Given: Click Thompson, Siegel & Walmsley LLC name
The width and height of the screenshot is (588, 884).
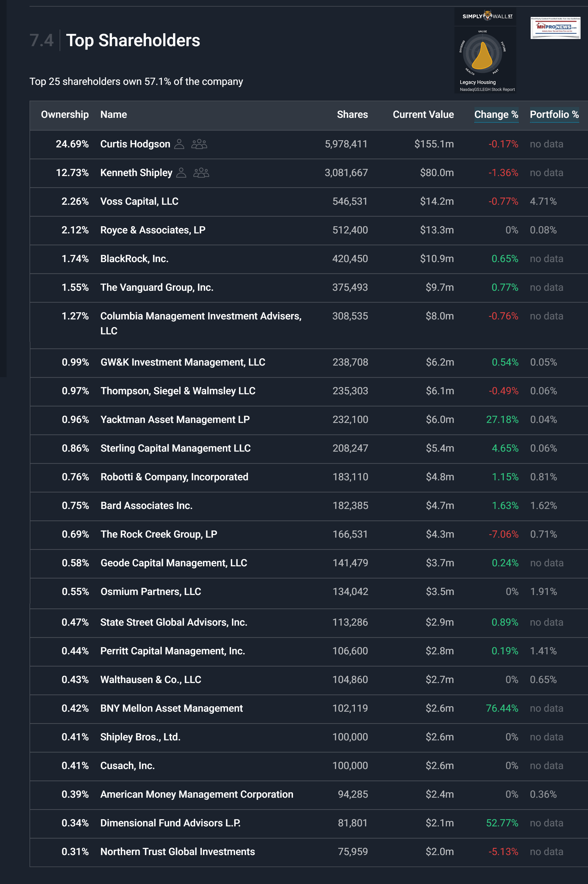Looking at the screenshot, I should 178,391.
